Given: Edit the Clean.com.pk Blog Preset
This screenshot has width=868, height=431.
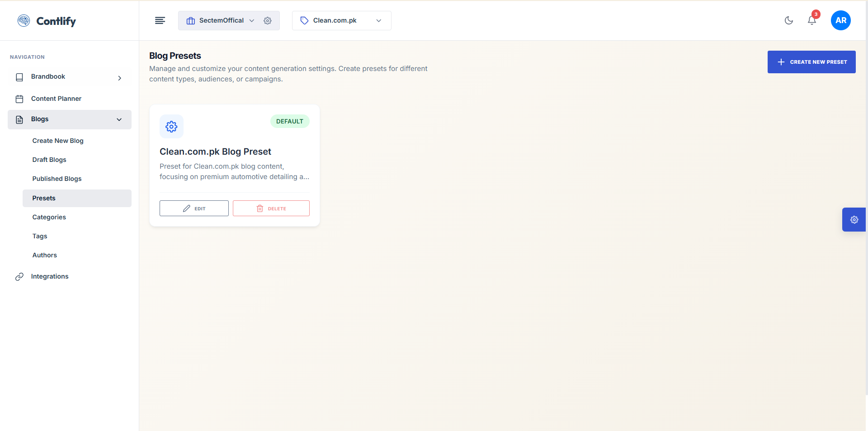Looking at the screenshot, I should click(193, 208).
